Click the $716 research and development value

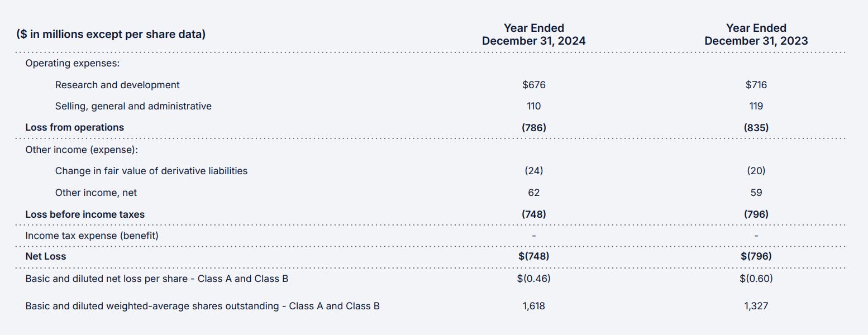pyautogui.click(x=756, y=85)
